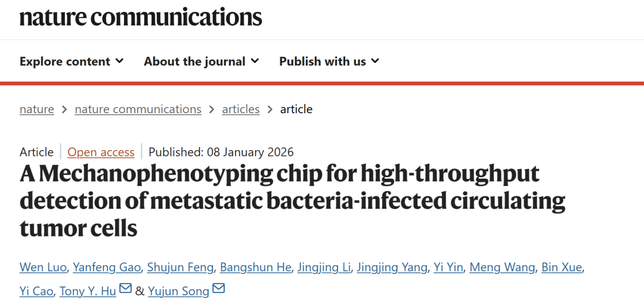
Task: Open author Wen Luo's profile
Action: (42, 267)
